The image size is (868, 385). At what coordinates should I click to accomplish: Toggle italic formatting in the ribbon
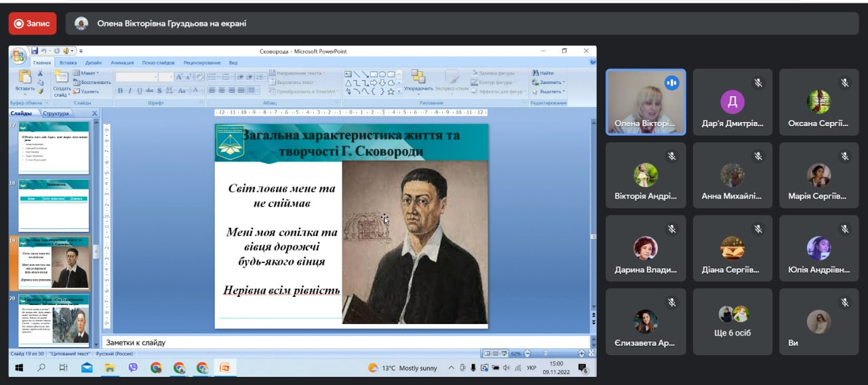coord(130,91)
